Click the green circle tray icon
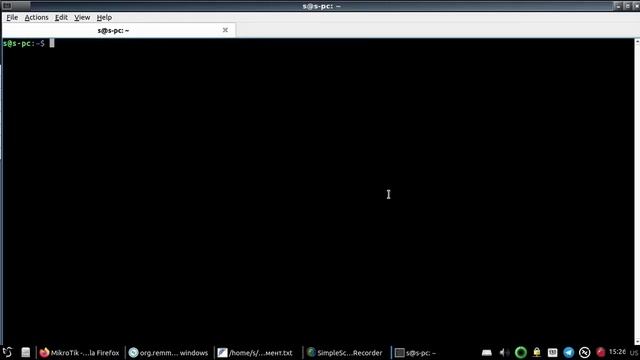 520,352
